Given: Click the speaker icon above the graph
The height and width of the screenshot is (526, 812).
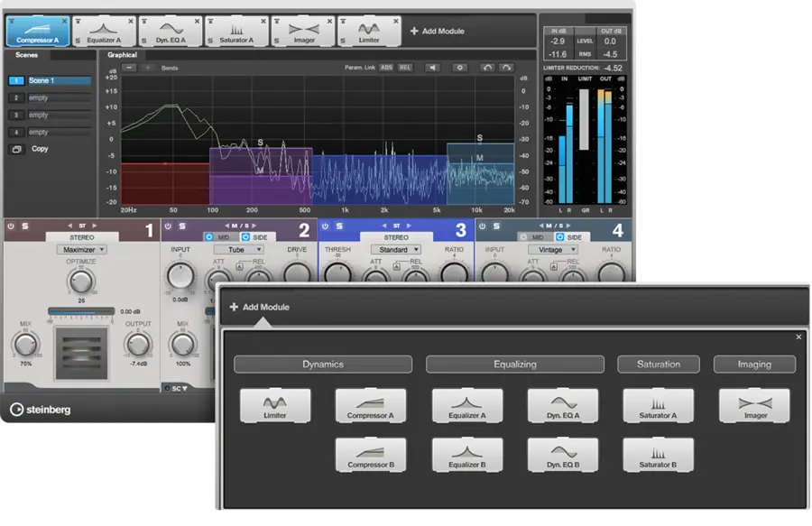Looking at the screenshot, I should [432, 68].
